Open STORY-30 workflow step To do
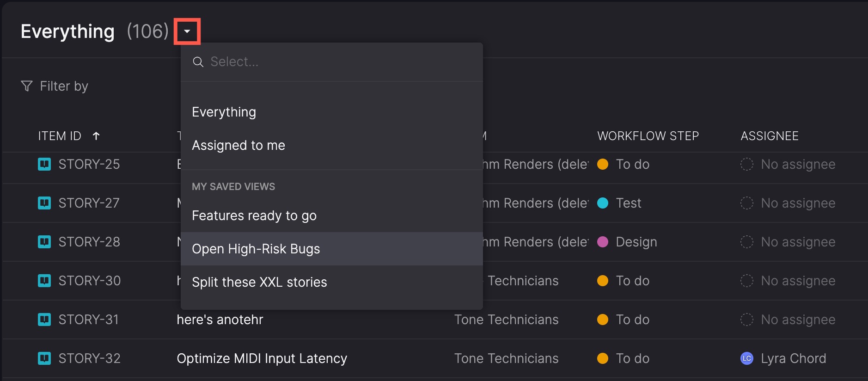868x381 pixels. tap(632, 281)
